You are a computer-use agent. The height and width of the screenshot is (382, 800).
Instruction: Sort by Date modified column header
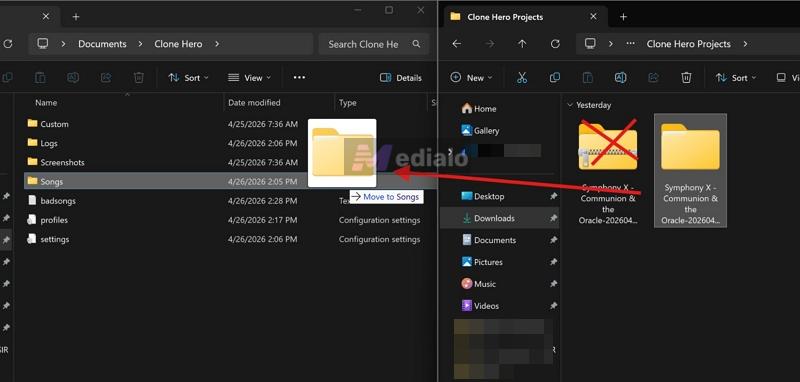tap(254, 103)
